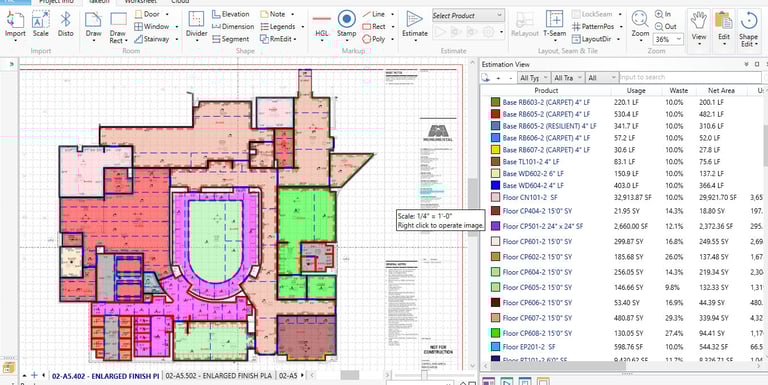The width and height of the screenshot is (768, 385).
Task: Select the T-Seam layout tool
Action: click(x=554, y=21)
